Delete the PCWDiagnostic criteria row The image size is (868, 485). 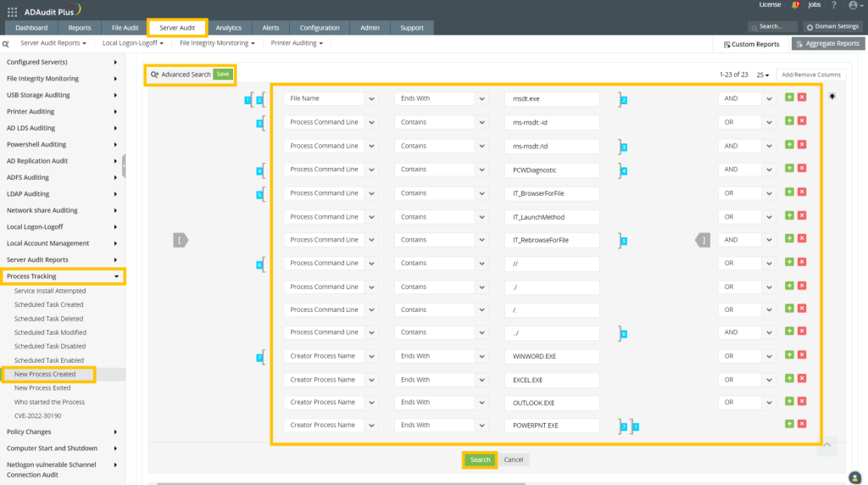point(802,170)
